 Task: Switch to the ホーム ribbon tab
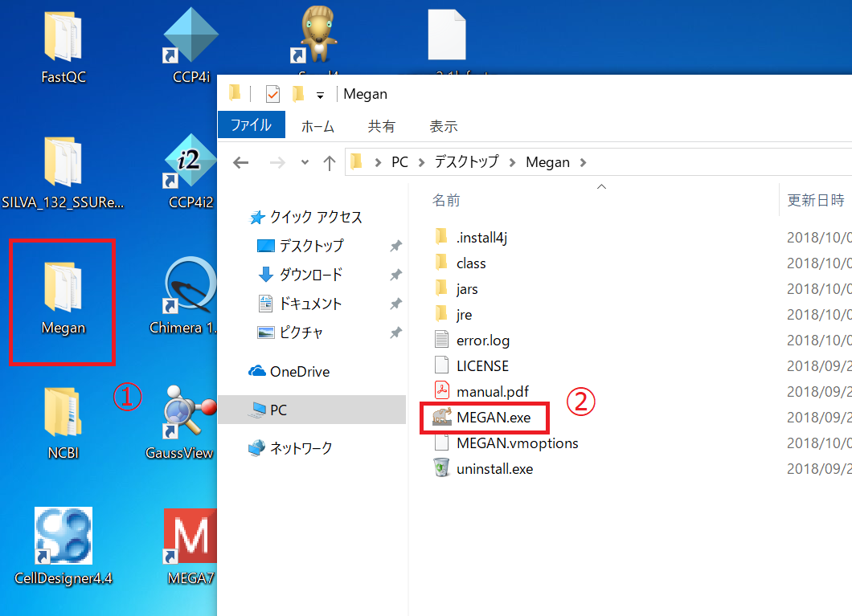click(317, 126)
